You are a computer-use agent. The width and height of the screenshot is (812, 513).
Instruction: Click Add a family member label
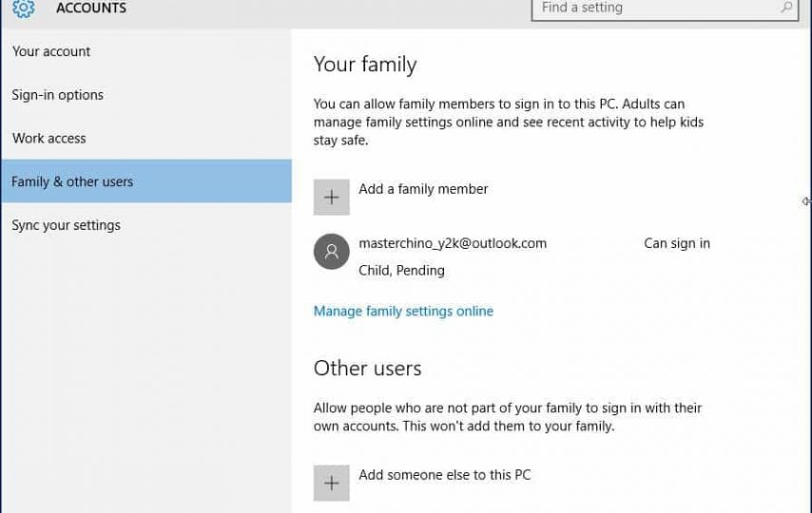click(423, 189)
